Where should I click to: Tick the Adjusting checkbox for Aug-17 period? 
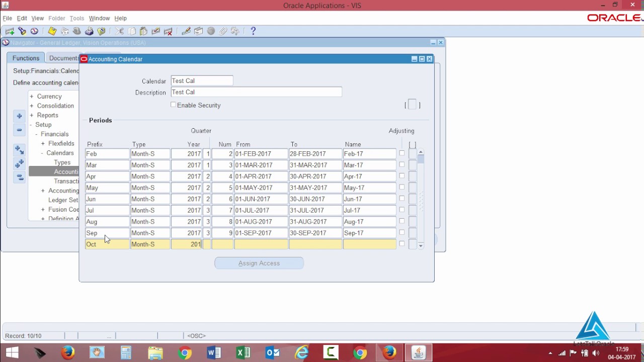(x=401, y=221)
